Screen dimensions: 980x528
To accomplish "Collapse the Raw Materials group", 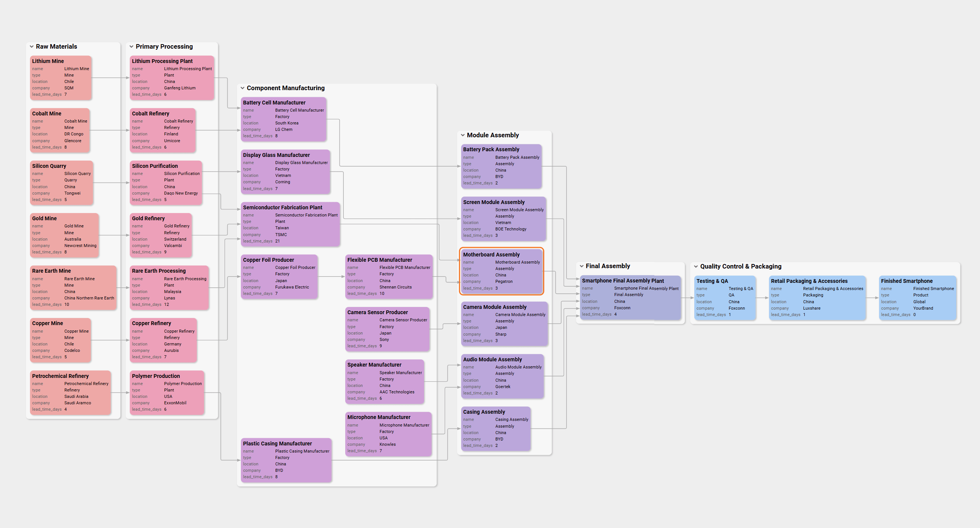I will click(x=32, y=46).
